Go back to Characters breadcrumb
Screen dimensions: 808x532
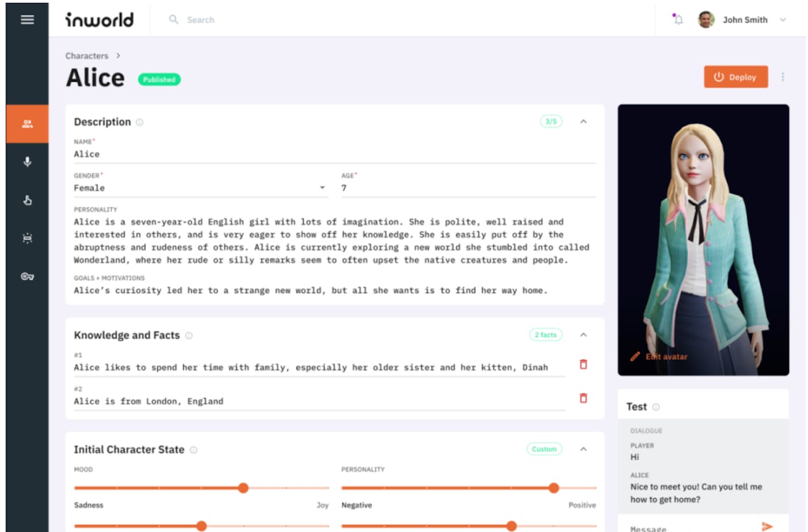tap(87, 56)
